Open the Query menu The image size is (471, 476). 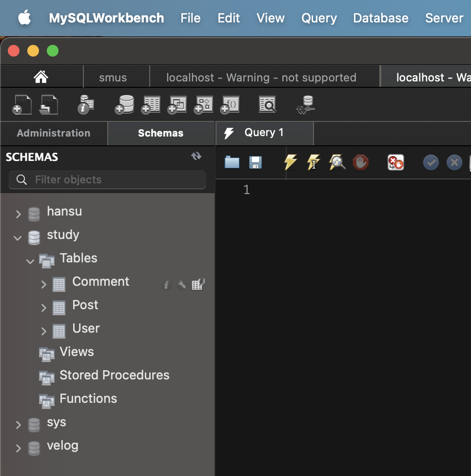[x=319, y=18]
